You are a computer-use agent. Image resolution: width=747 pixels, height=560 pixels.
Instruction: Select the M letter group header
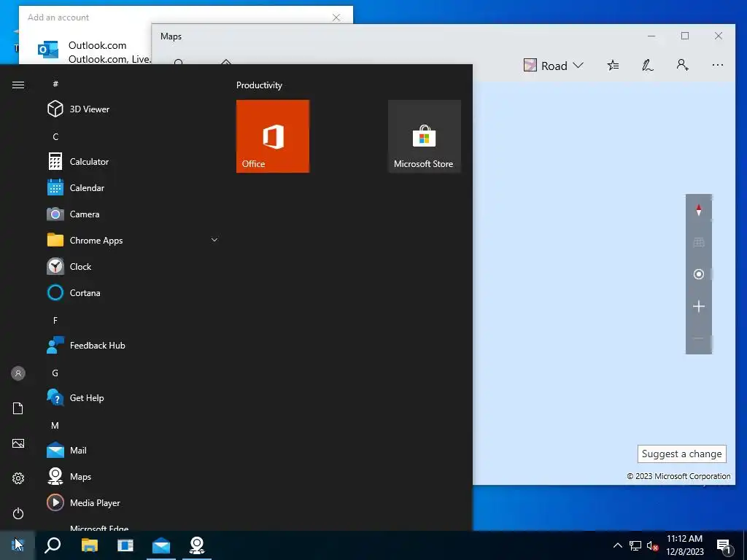click(x=55, y=425)
